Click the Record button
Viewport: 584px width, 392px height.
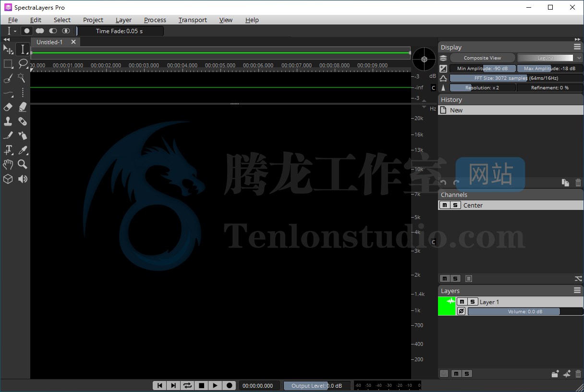(x=229, y=385)
